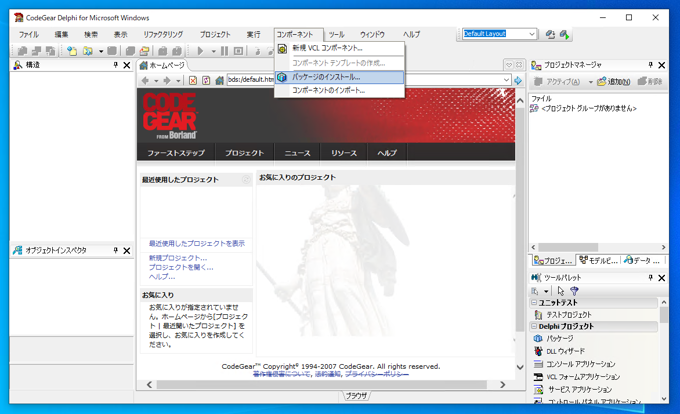Close the 構造 panel

pyautogui.click(x=127, y=65)
